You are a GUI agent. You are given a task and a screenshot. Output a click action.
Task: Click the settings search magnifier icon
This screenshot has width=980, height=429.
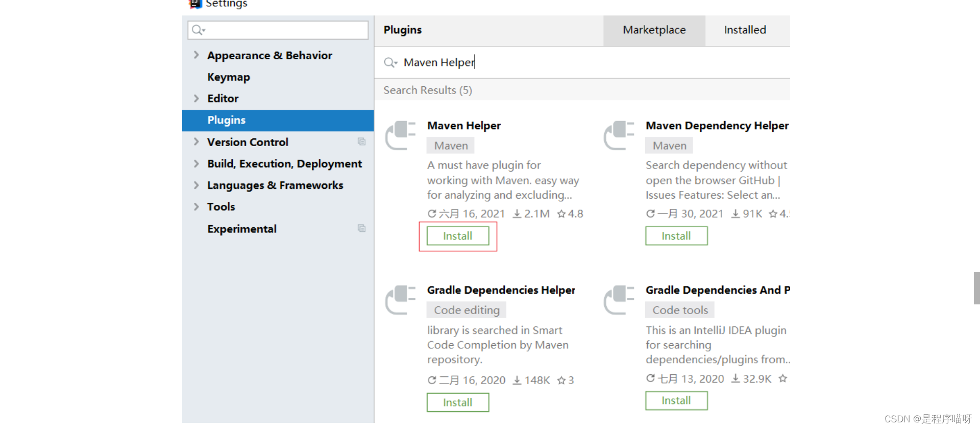pos(198,30)
